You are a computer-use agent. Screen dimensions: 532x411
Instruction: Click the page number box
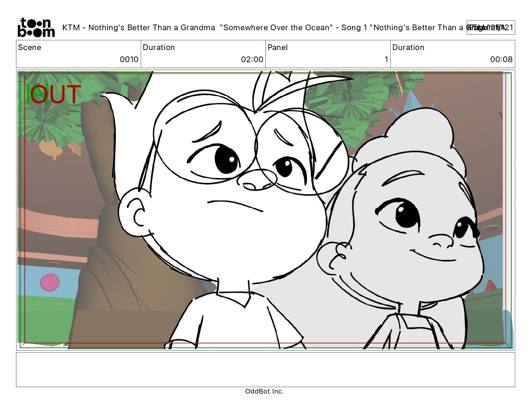pos(491,28)
